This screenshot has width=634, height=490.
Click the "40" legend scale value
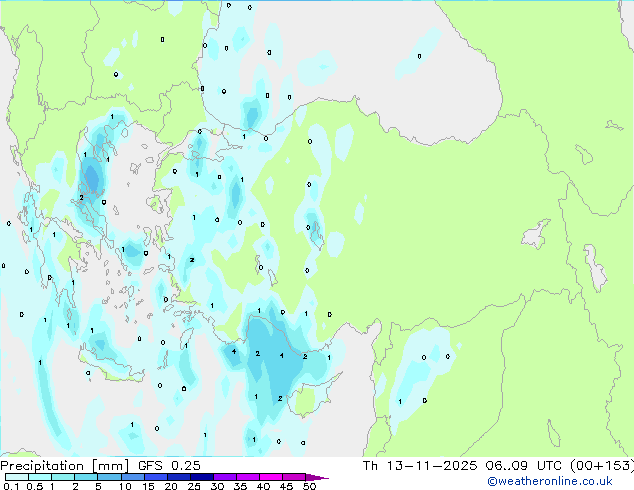pyautogui.click(x=263, y=486)
